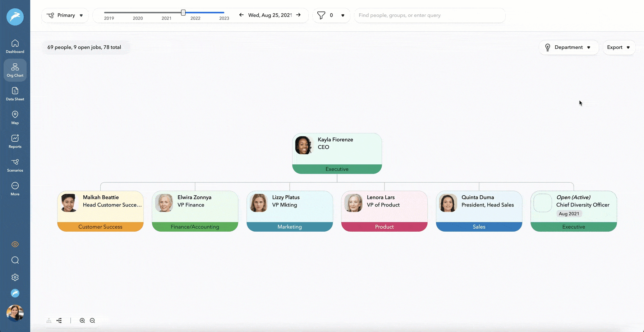Select the horizontal tree layout icon

coord(59,320)
